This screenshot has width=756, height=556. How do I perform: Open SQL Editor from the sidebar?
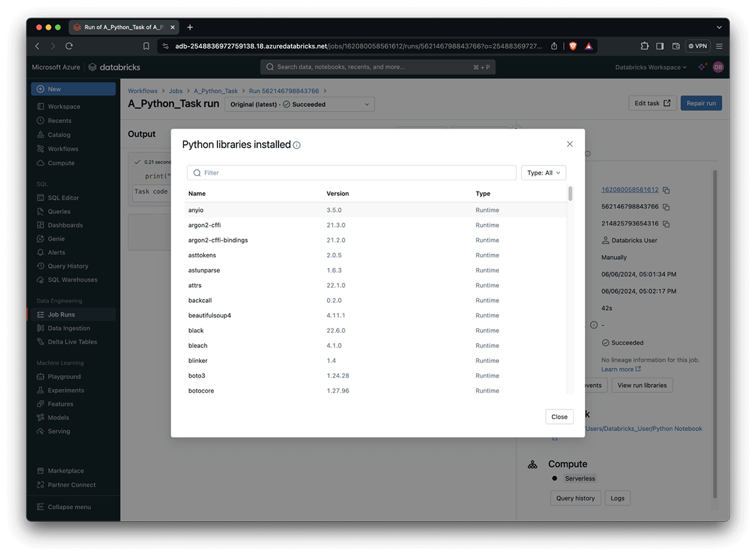tap(63, 198)
